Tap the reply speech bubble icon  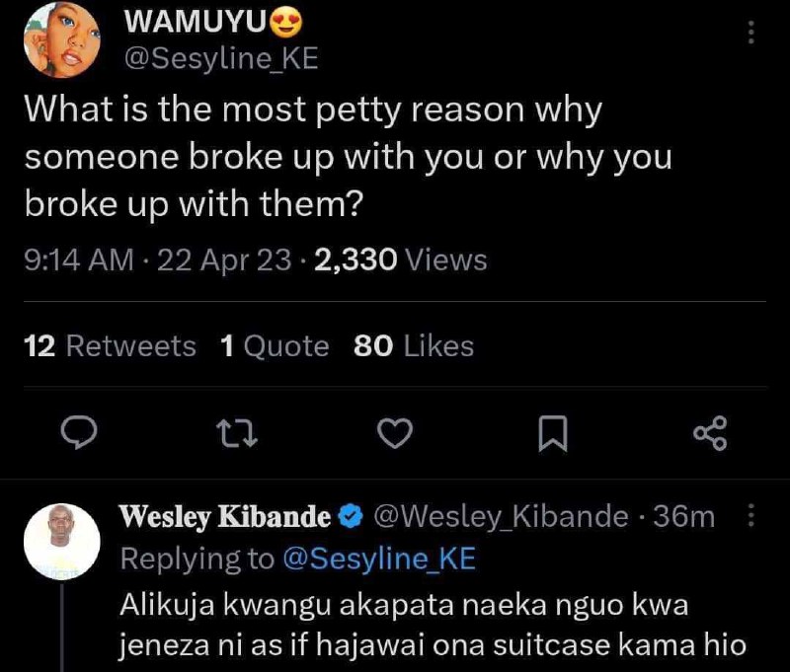(79, 432)
